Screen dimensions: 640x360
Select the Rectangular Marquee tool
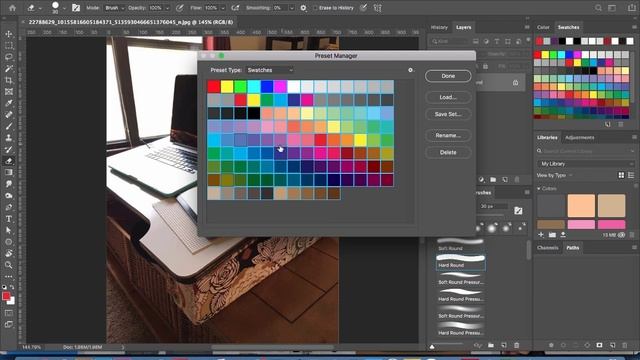(9, 46)
